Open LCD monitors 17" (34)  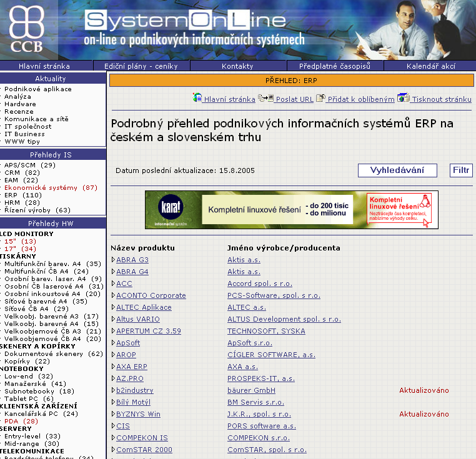tap(20, 249)
